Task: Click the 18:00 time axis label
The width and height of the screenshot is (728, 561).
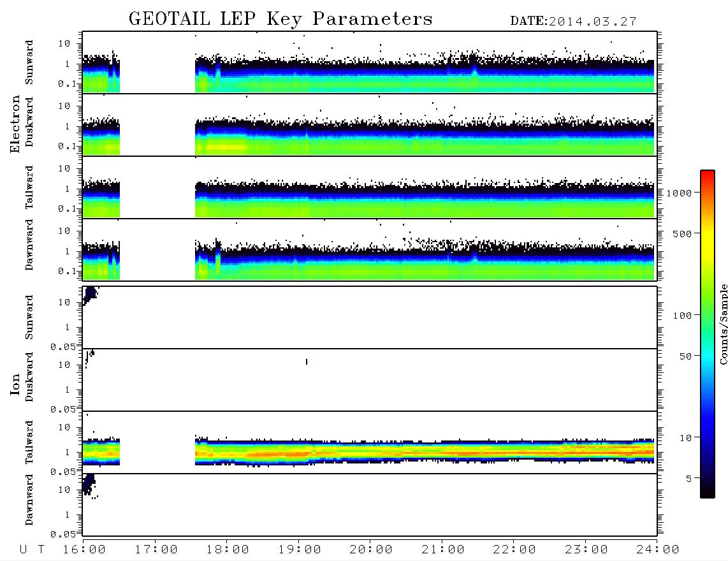Action: coord(228,550)
